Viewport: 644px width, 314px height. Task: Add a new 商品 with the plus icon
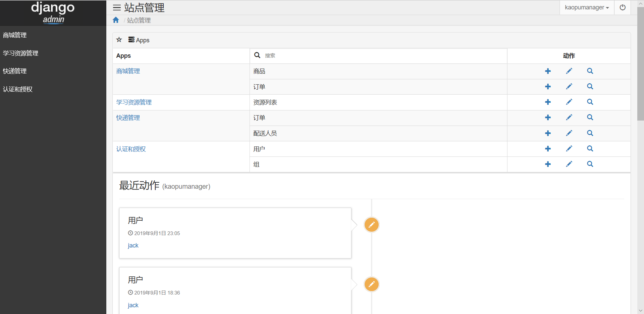click(548, 71)
